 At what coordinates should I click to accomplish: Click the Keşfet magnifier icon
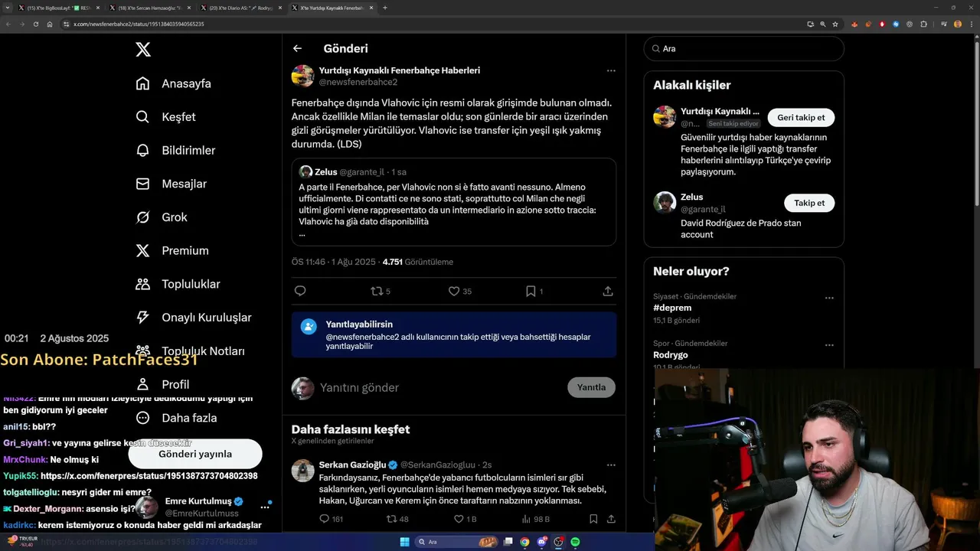click(142, 117)
